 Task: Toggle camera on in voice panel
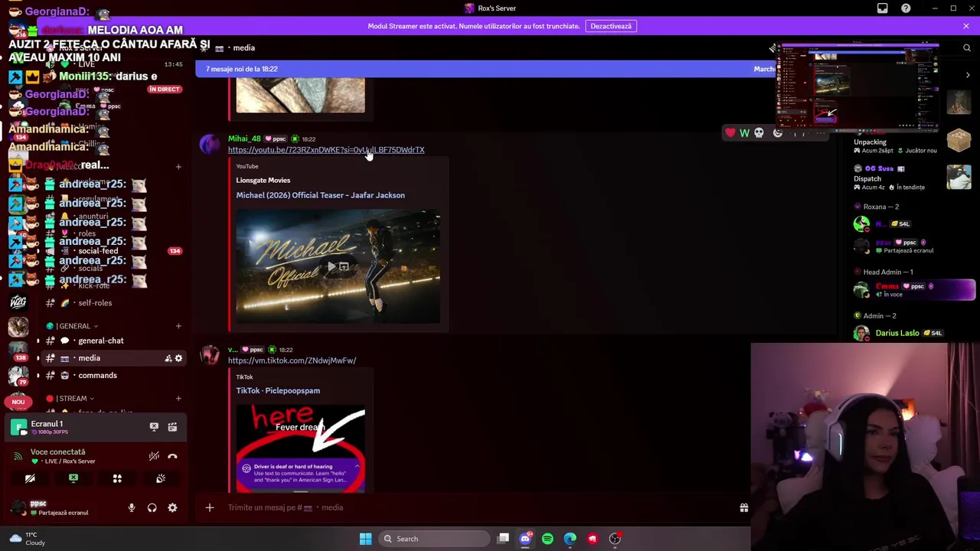pyautogui.click(x=30, y=478)
